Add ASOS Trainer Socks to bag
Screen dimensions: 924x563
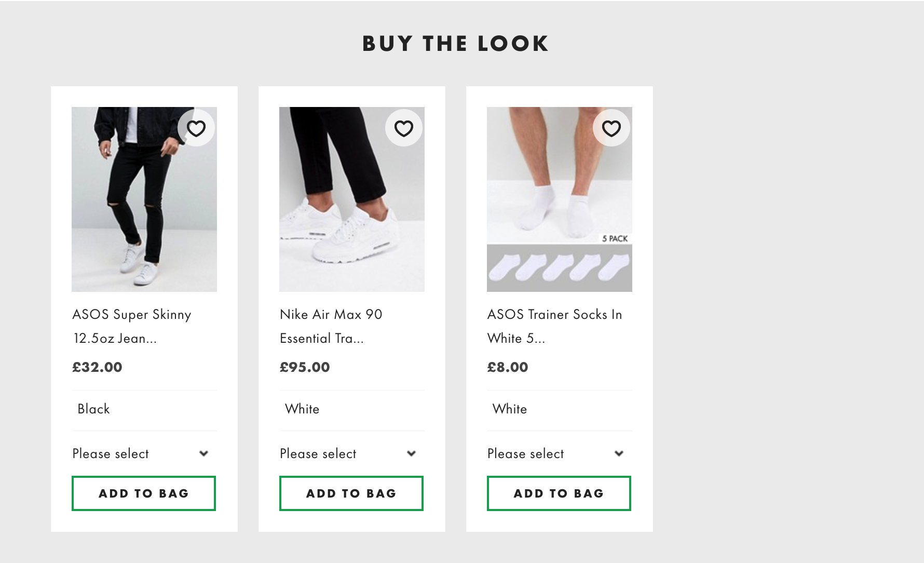point(559,493)
